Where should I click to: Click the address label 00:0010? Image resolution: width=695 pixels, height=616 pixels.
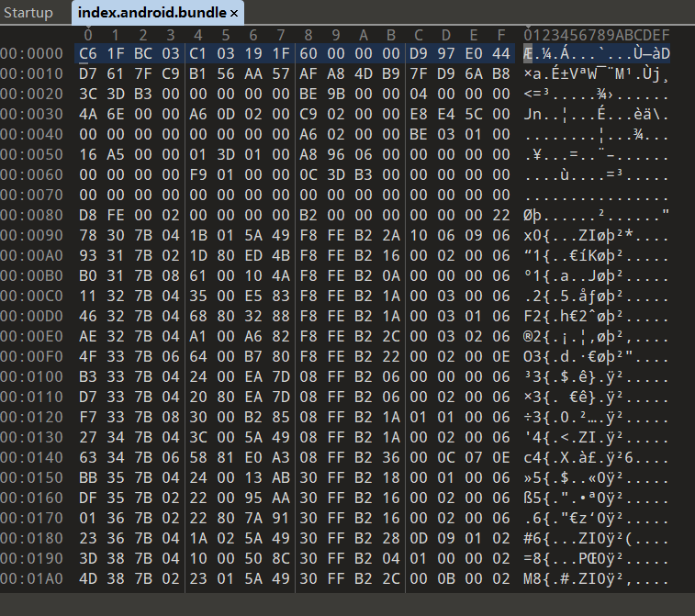point(31,73)
